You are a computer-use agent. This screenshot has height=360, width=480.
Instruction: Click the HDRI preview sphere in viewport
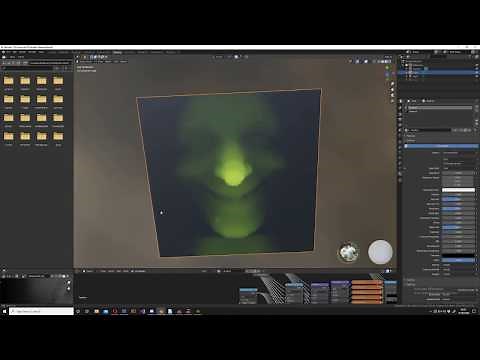tap(349, 252)
